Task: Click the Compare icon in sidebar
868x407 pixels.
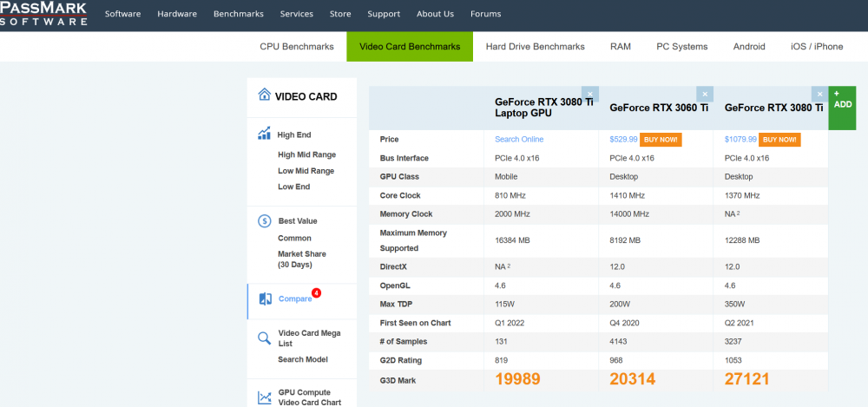Action: (265, 299)
